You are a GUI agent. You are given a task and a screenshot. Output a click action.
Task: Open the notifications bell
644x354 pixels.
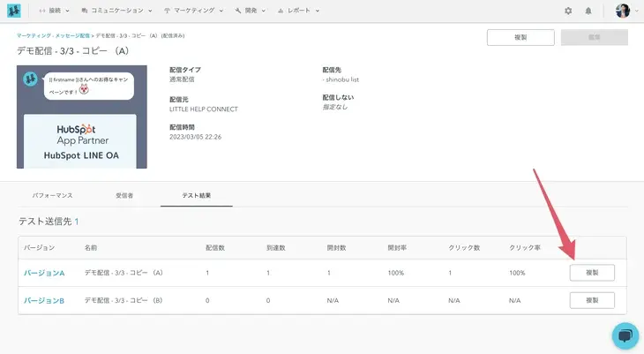click(x=588, y=11)
